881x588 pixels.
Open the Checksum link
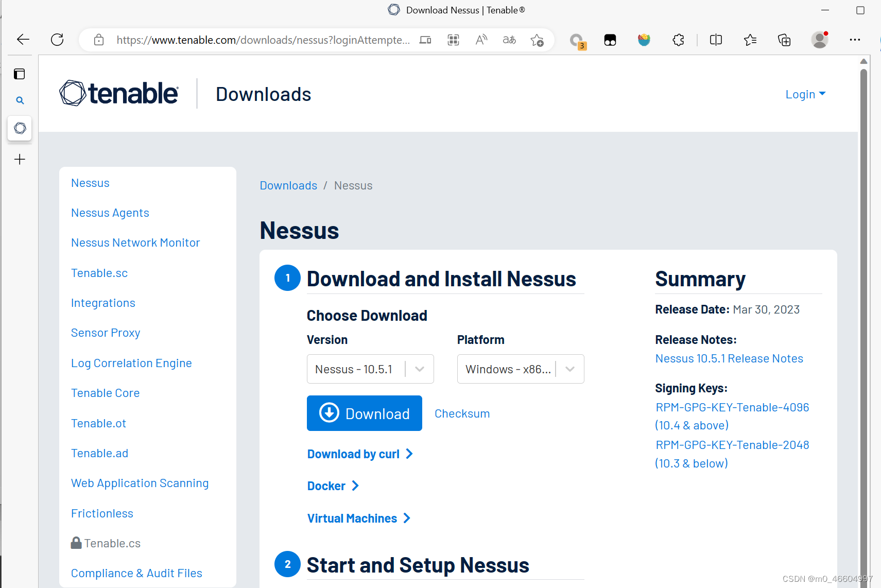coord(462,413)
